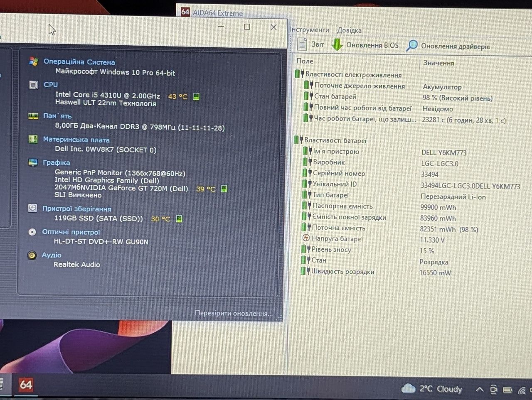
Task: Click Перевірити оновлення link
Action: coord(234,313)
